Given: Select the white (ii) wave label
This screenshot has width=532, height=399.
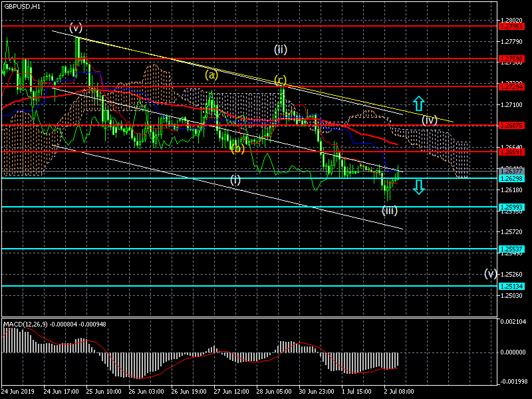Looking at the screenshot, I should coord(281,50).
